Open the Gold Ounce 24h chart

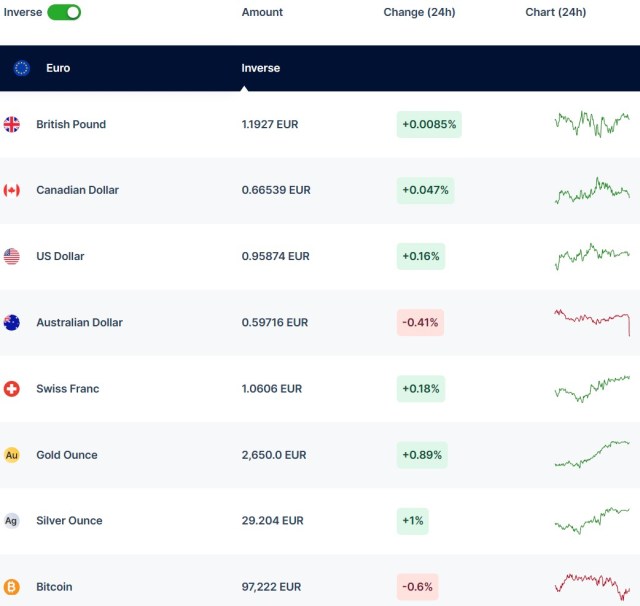pos(592,454)
